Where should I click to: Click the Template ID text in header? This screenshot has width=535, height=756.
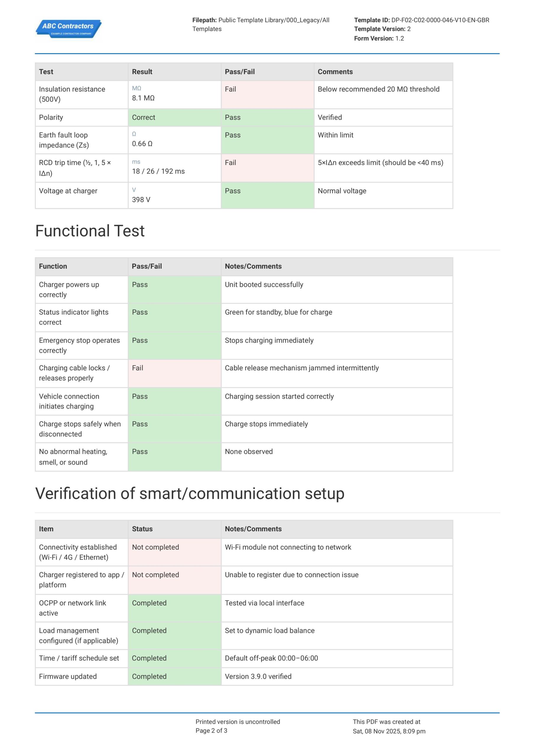[421, 20]
